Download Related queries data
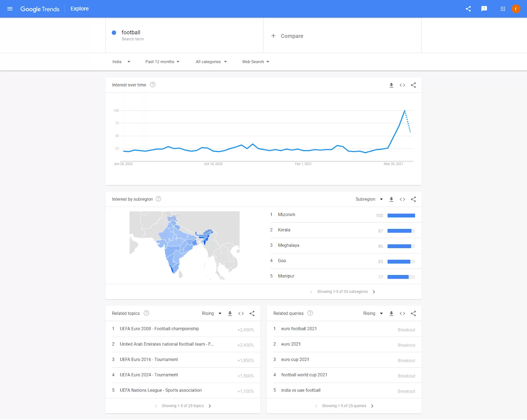The width and height of the screenshot is (527, 420). pyautogui.click(x=391, y=314)
